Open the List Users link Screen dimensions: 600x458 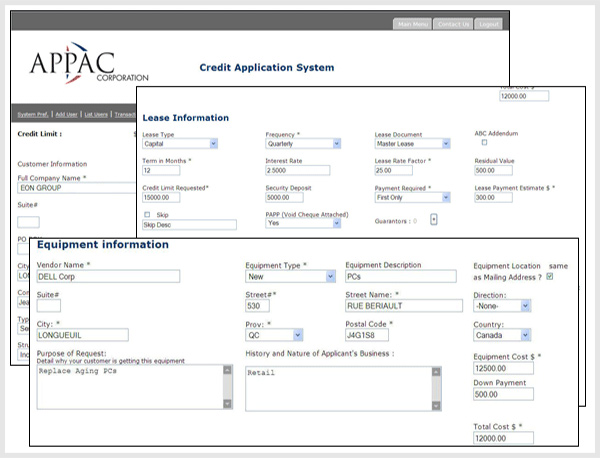point(96,114)
